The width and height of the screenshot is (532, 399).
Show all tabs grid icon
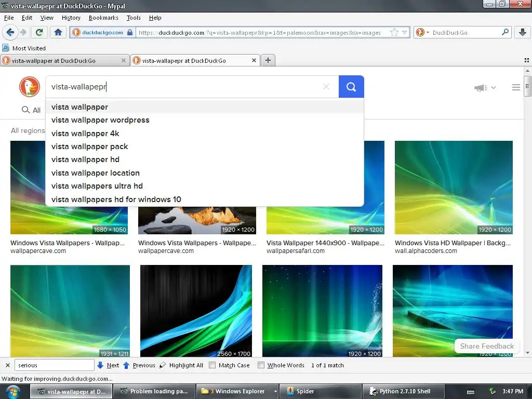tap(527, 60)
